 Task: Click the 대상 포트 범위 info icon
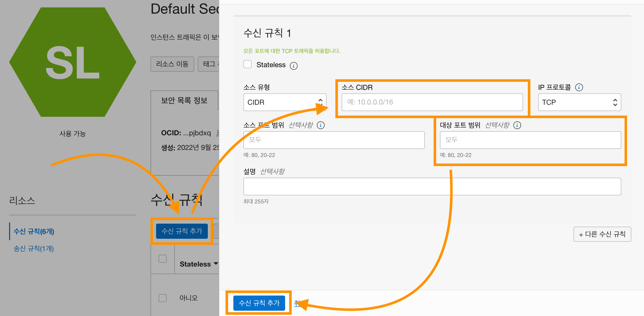pos(517,125)
